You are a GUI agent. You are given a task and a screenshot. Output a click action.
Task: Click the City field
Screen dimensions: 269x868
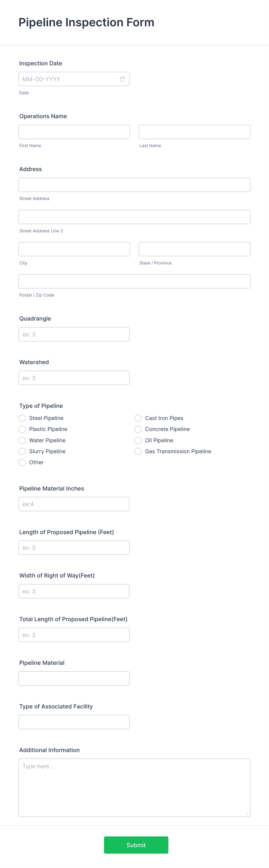(74, 249)
